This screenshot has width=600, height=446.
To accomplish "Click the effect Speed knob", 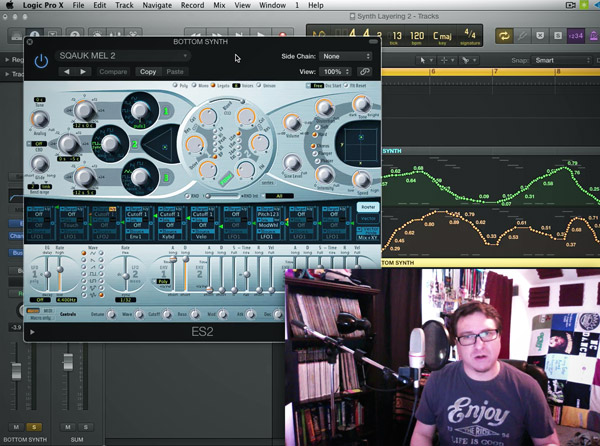I will pyautogui.click(x=361, y=180).
